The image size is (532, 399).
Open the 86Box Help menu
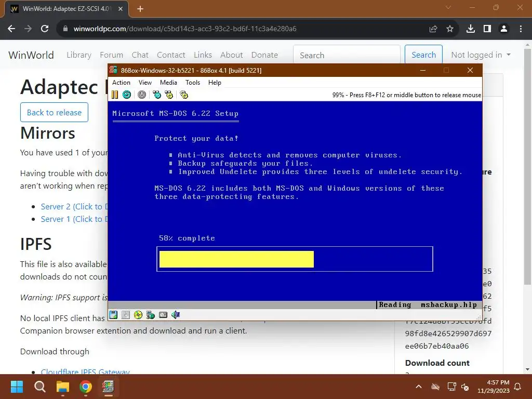215,83
